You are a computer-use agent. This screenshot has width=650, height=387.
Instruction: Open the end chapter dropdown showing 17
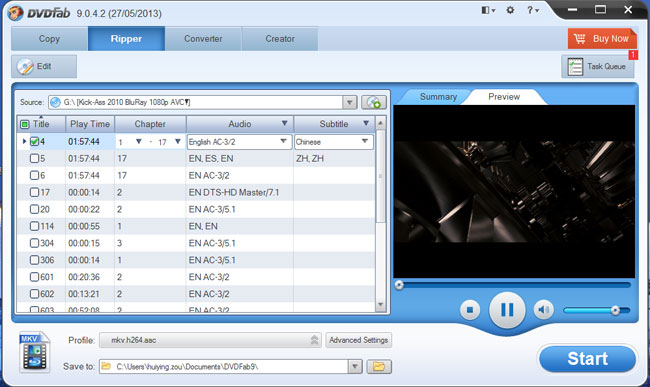[x=178, y=141]
